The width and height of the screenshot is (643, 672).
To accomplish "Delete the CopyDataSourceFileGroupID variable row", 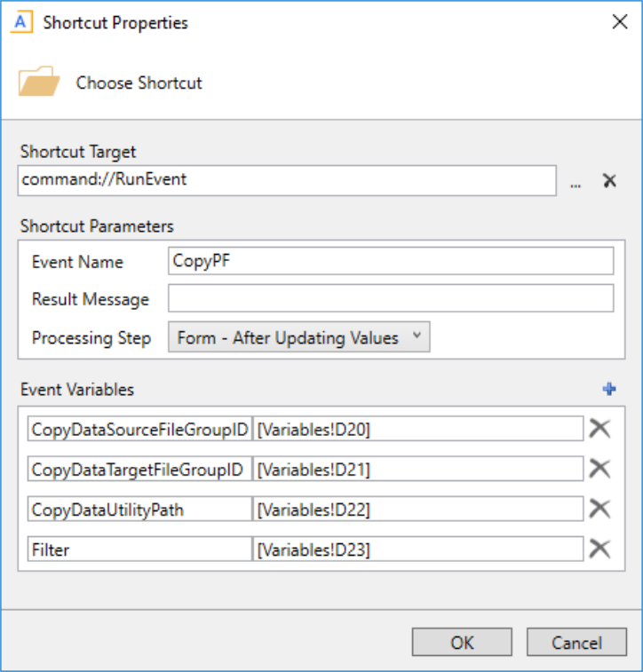I will (x=600, y=429).
